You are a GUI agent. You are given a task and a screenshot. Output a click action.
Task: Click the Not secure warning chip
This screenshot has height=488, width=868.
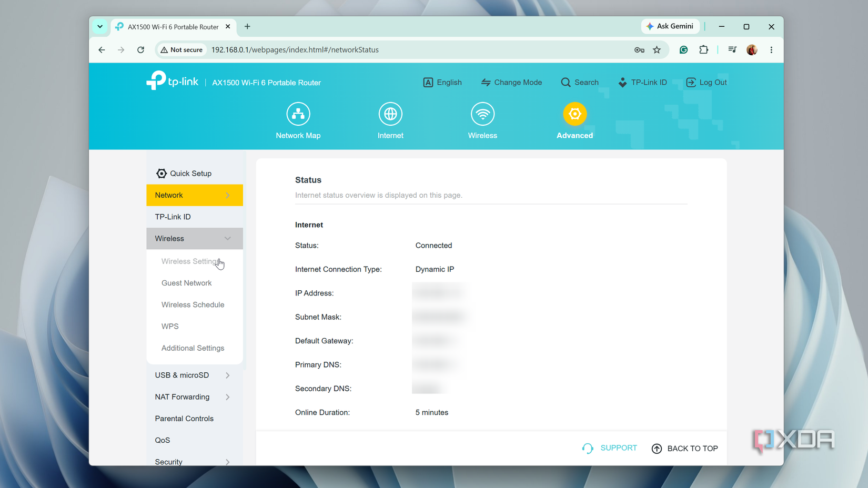[181, 50]
